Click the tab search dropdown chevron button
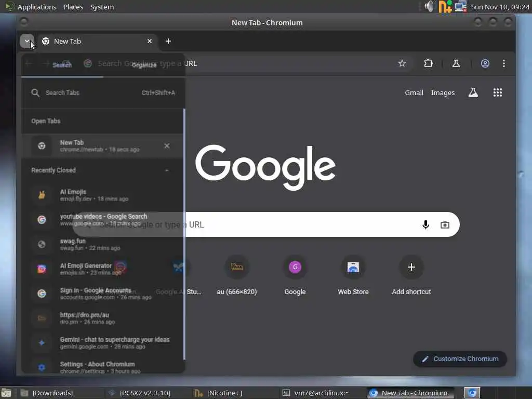Image resolution: width=532 pixels, height=399 pixels. [x=27, y=41]
